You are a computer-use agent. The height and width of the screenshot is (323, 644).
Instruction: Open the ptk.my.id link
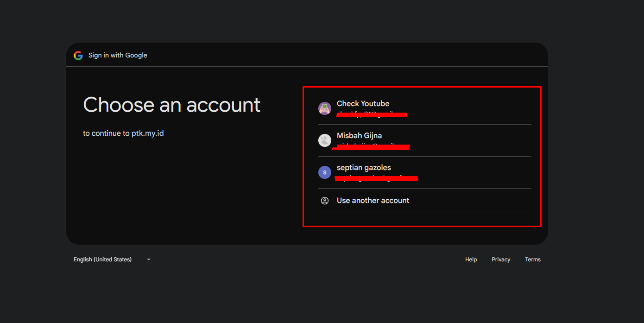pos(147,133)
